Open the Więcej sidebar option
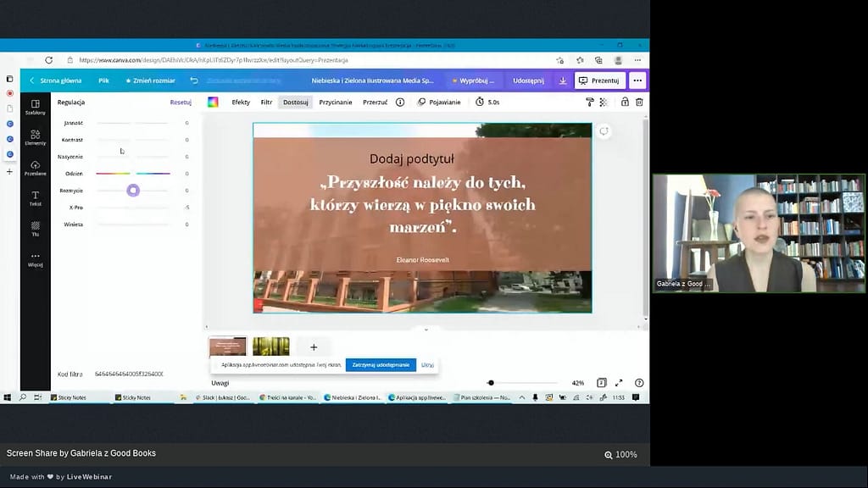This screenshot has width=868, height=488. (35, 259)
